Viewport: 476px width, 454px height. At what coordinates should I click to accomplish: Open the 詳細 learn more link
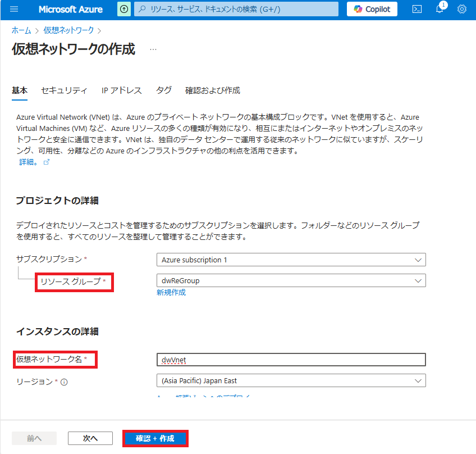29,162
